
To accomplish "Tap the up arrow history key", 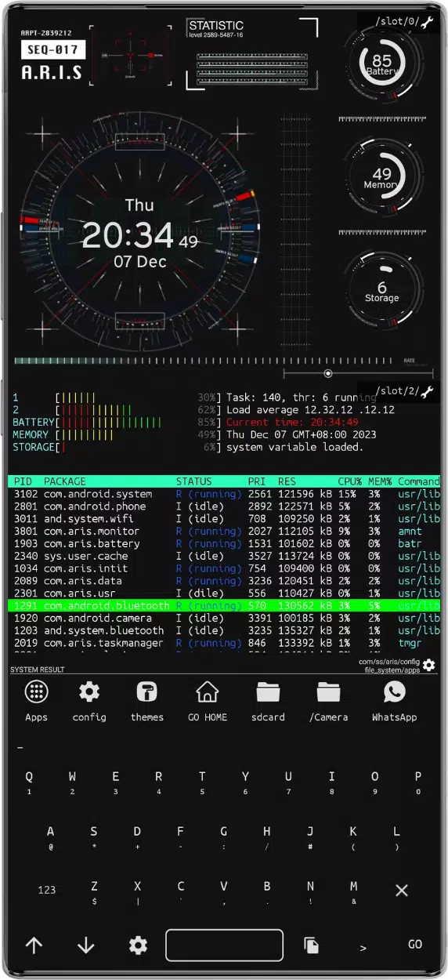I will (x=34, y=946).
